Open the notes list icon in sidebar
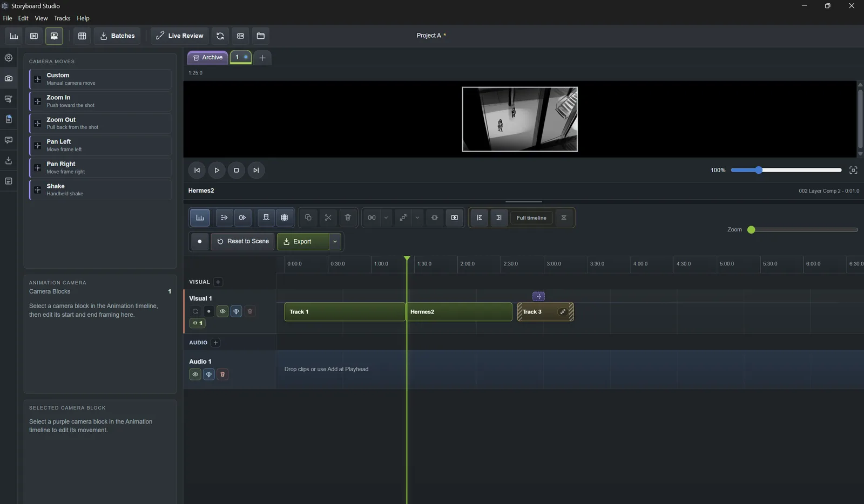This screenshot has width=864, height=504. point(9,181)
